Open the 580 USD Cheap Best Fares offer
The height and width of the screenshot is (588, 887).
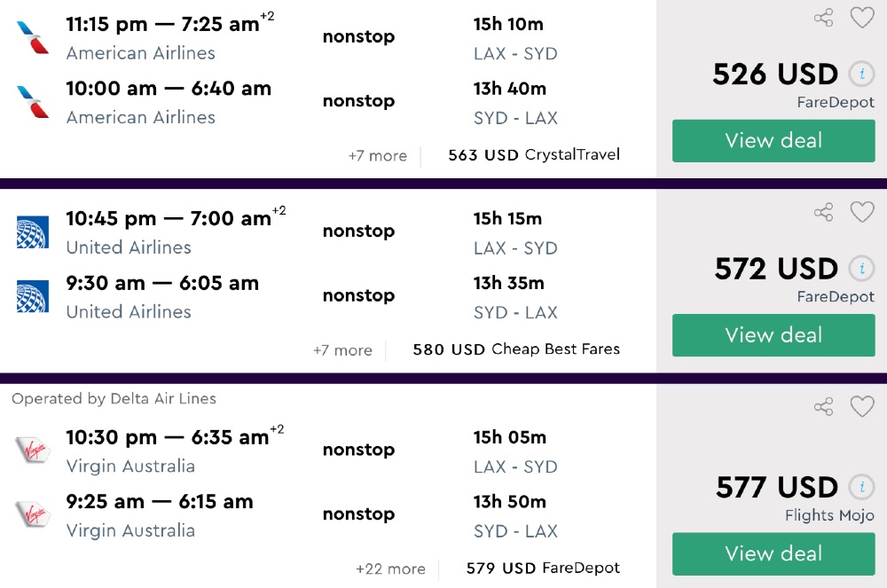516,349
